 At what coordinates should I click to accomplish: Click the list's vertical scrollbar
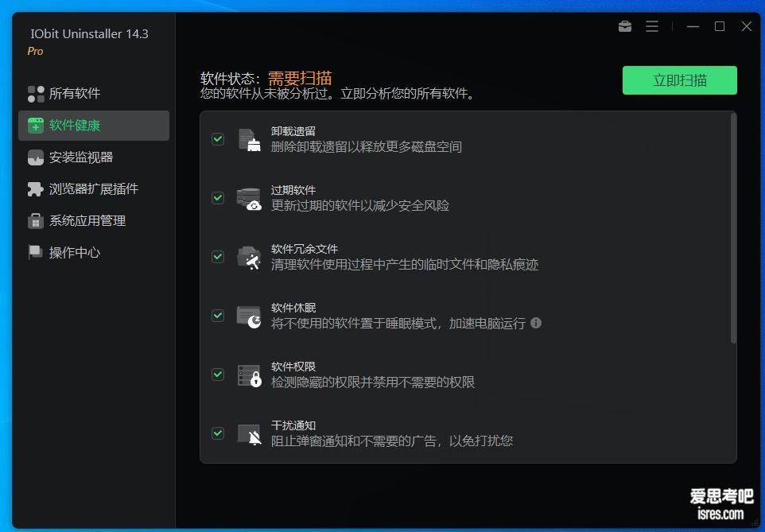point(733,228)
